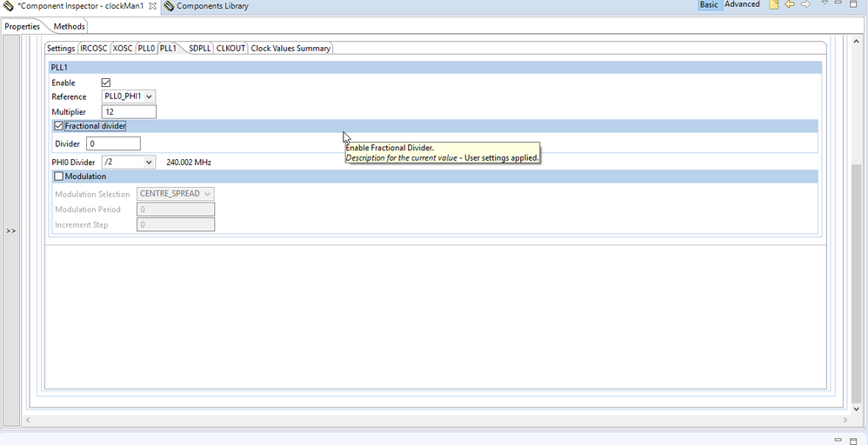Click the 240.002 MHz frequency value
This screenshot has height=445, width=868.
(x=189, y=163)
